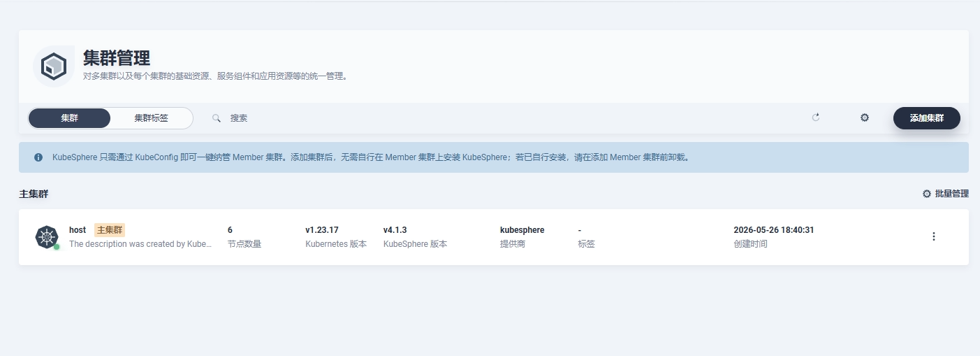
Task: Click the Kubernetes 版本 label
Action: point(336,244)
